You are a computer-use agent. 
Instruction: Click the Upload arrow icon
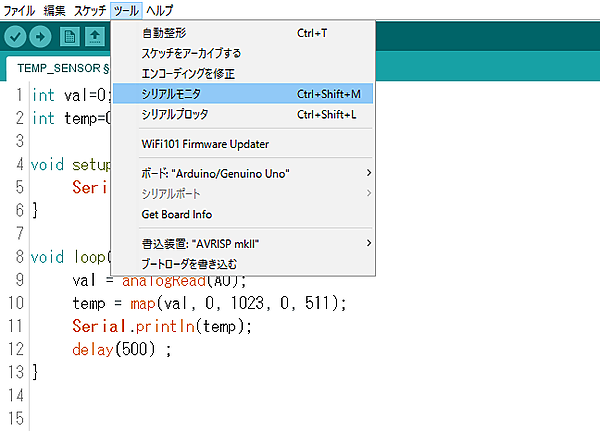41,37
